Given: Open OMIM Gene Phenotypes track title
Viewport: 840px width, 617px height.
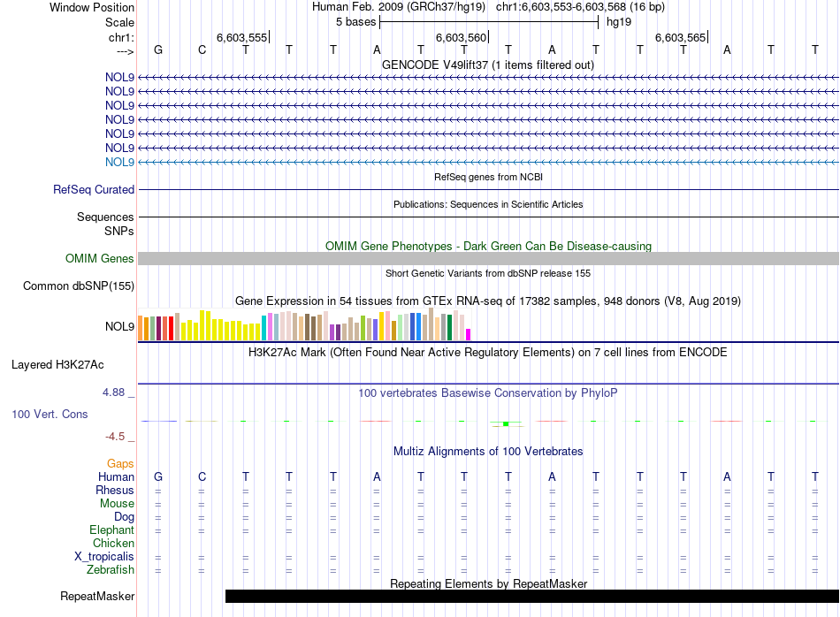Looking at the screenshot, I should click(x=488, y=246).
